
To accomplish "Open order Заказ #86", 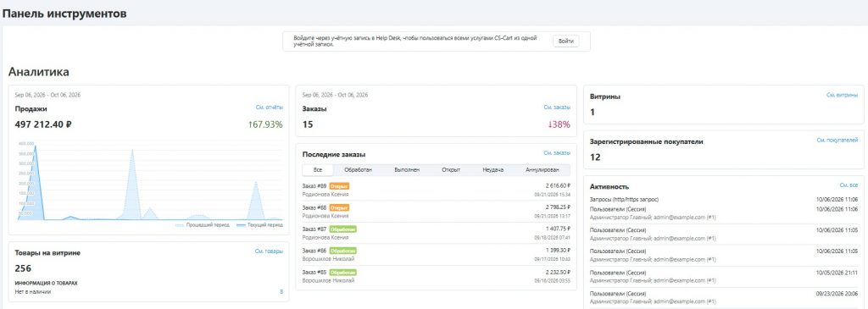I will [x=314, y=251].
